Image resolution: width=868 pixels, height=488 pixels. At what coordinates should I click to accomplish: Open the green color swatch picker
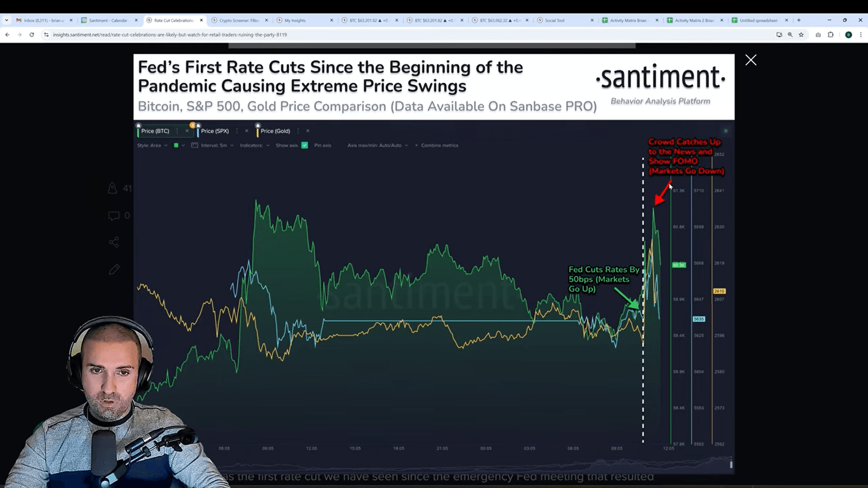click(176, 145)
